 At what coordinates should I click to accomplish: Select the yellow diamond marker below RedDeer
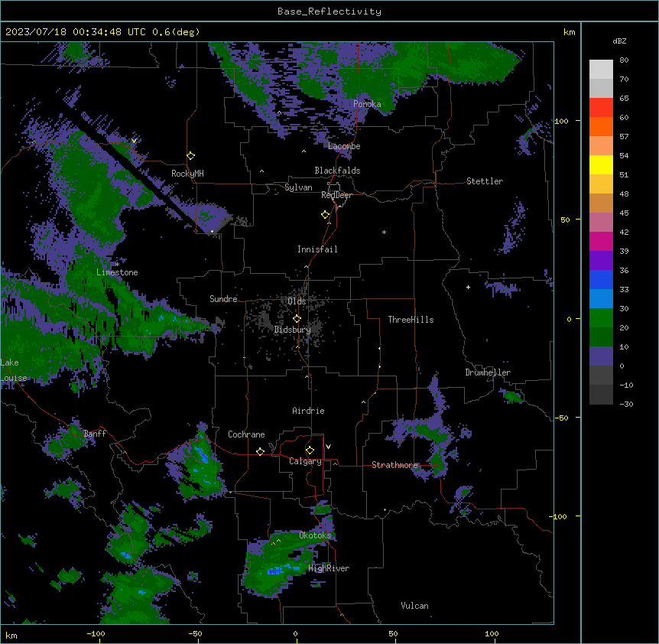point(326,215)
